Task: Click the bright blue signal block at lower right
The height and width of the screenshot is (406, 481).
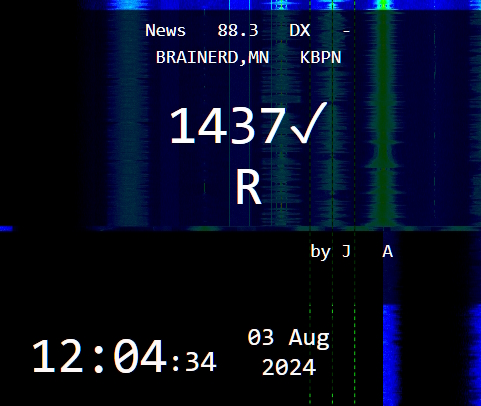Action: coord(391,353)
